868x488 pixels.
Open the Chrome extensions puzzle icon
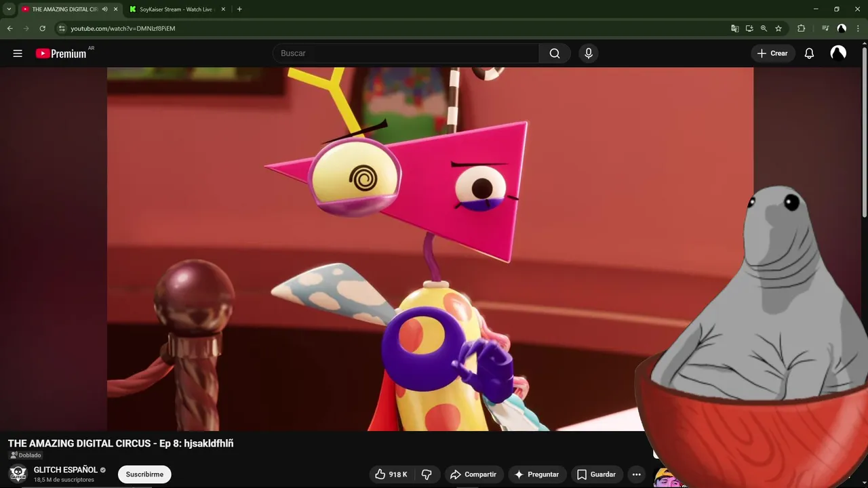tap(802, 28)
